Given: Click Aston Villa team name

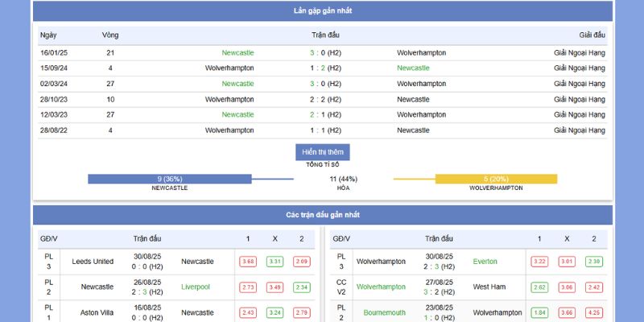Looking at the screenshot, I should pyautogui.click(x=97, y=313).
